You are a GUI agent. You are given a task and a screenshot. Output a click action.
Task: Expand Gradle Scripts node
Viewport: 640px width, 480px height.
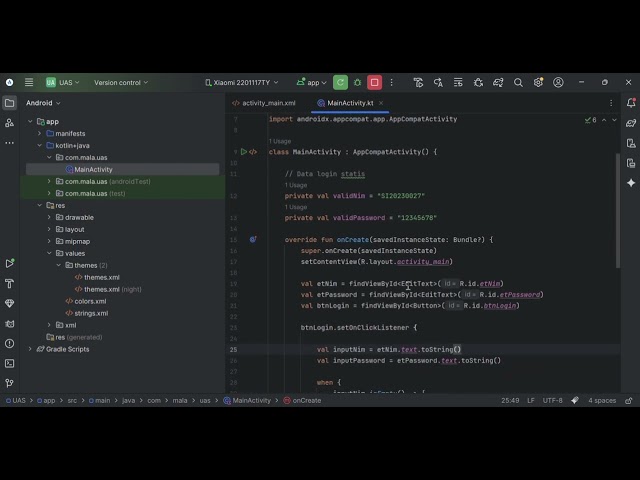[30, 349]
